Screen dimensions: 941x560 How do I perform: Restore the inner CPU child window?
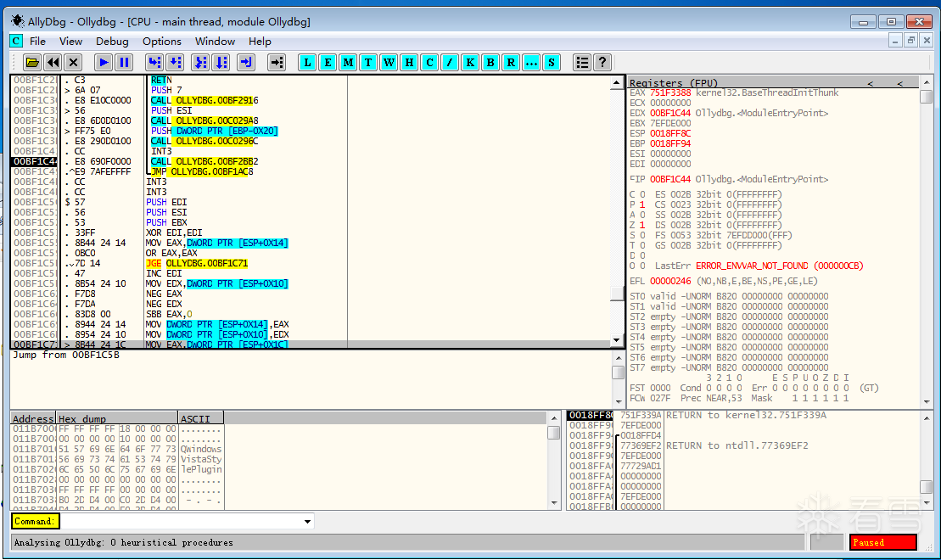tap(911, 40)
